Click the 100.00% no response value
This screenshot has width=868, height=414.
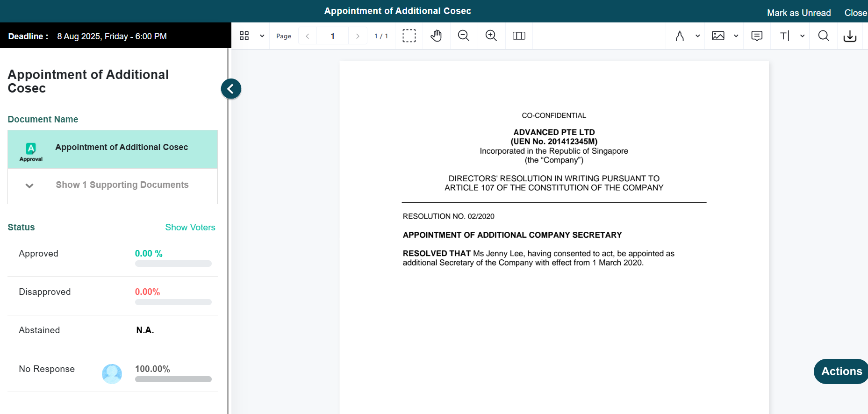152,369
